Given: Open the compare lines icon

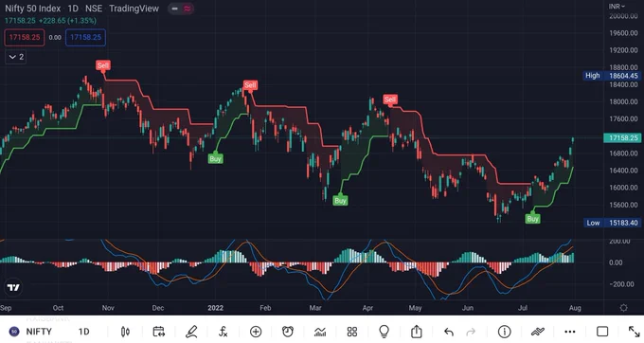Looking at the screenshot, I should click(537, 332).
